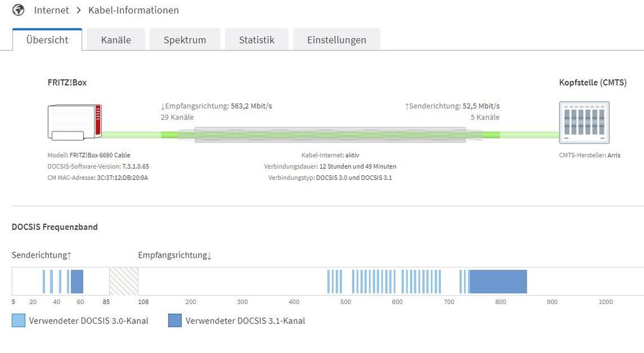Click the green cable connection graphic
This screenshot has width=644, height=353.
coord(330,135)
